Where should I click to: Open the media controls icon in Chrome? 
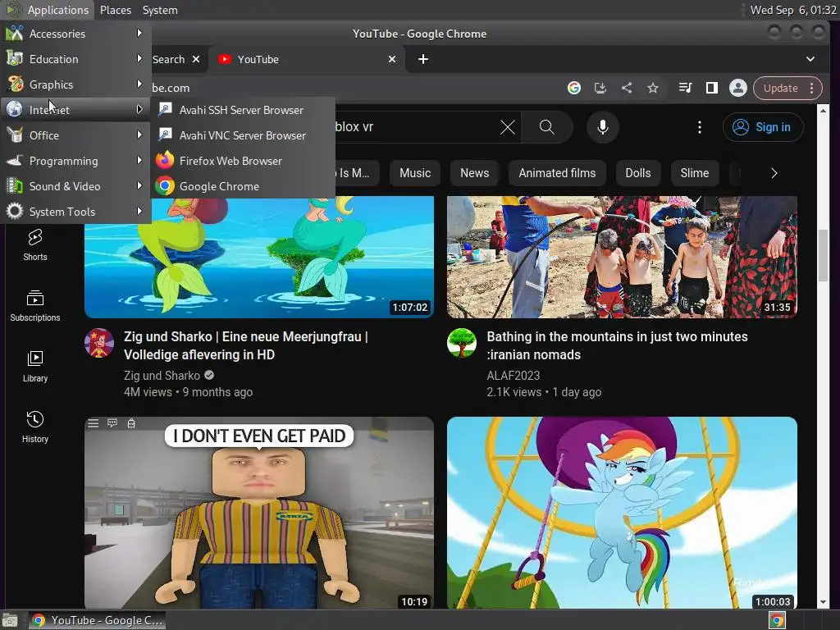(x=685, y=88)
